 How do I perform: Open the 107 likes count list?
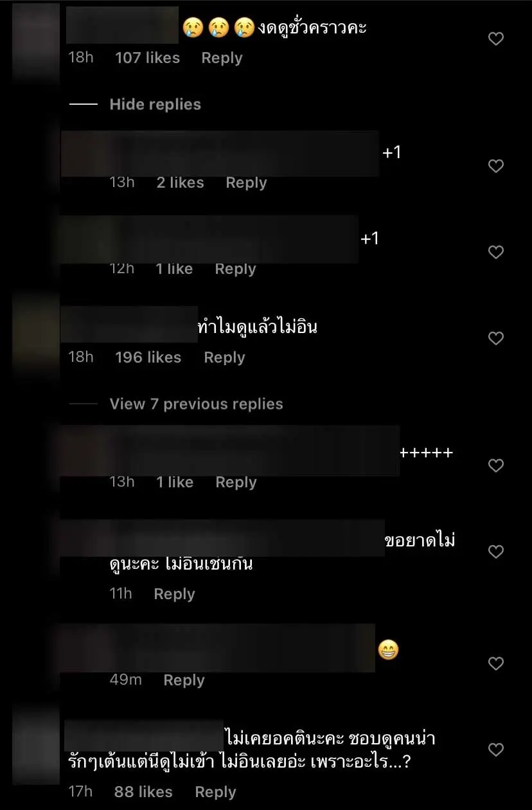point(148,58)
